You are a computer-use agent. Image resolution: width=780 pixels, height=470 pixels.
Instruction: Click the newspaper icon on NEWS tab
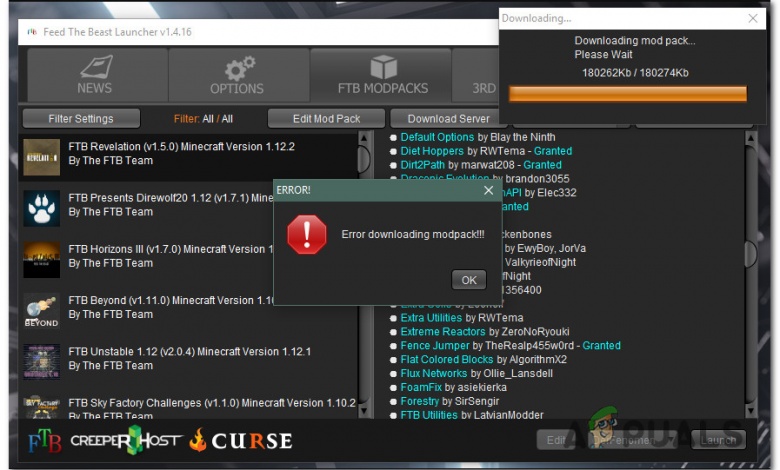click(x=96, y=67)
